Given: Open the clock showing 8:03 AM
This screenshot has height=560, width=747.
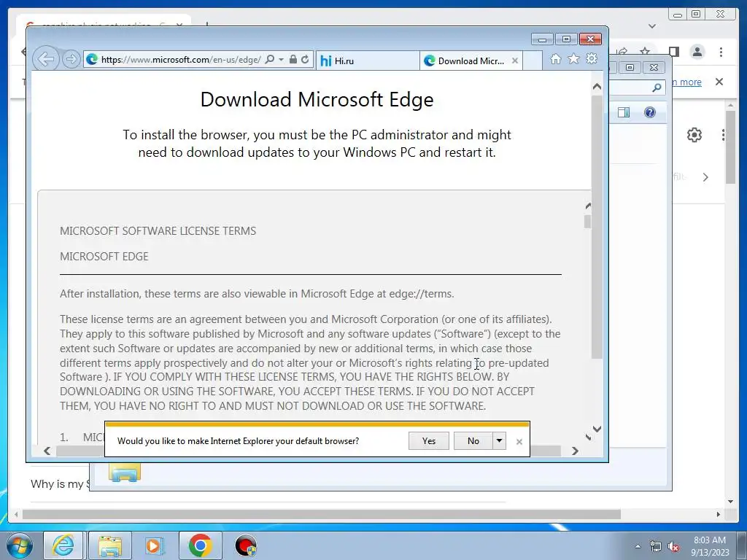Looking at the screenshot, I should (710, 546).
